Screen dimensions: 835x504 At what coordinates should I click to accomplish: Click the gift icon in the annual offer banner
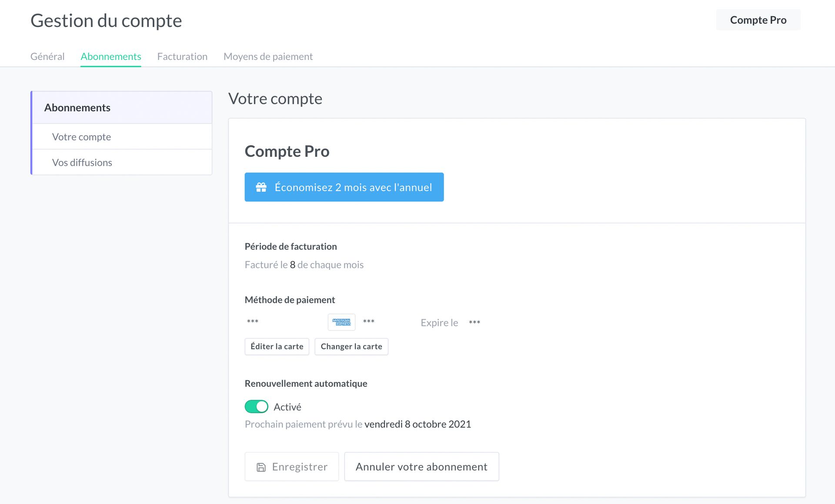261,187
